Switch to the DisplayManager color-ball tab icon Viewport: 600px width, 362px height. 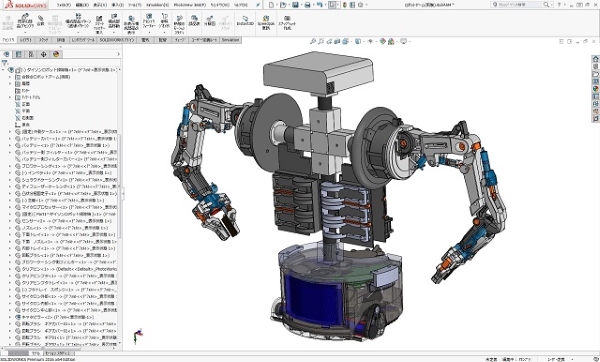point(56,54)
